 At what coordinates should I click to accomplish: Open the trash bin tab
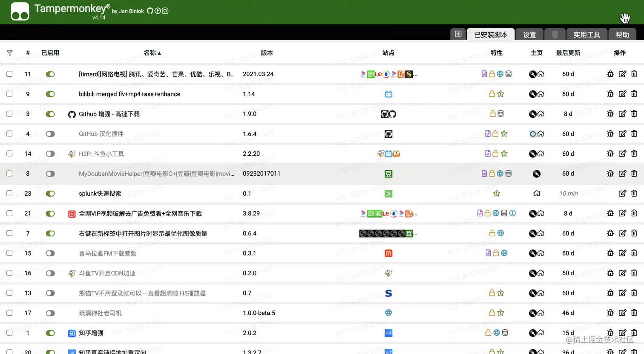click(x=555, y=34)
